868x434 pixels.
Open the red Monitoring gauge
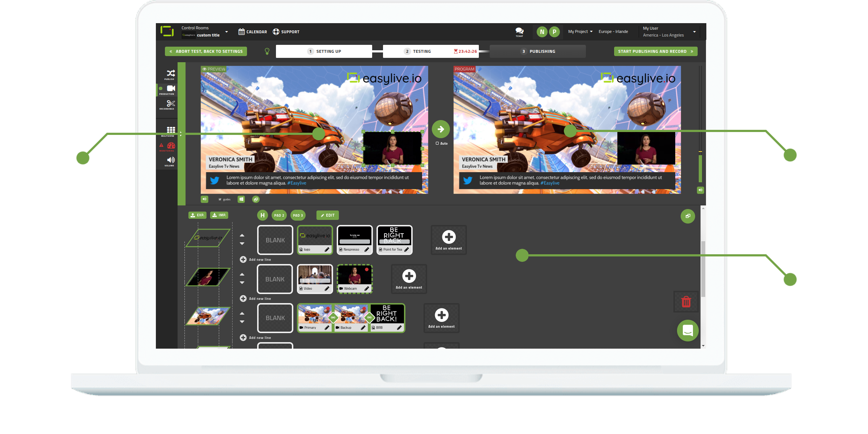point(171,146)
